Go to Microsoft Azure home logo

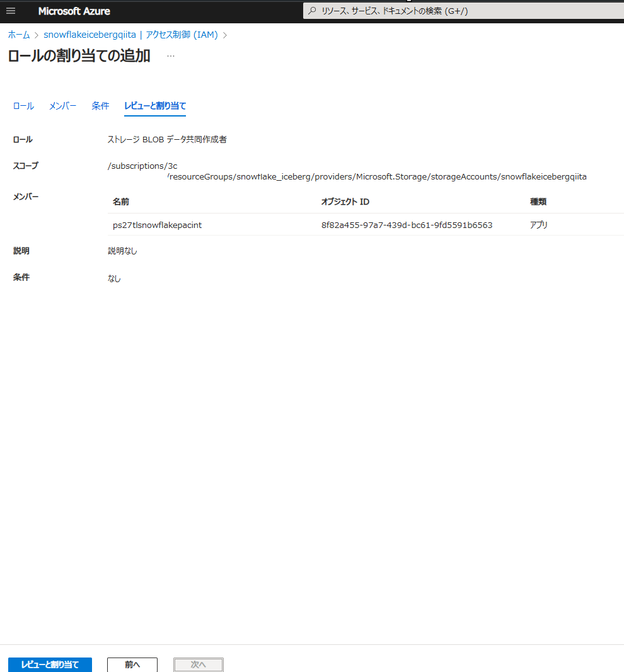74,11
